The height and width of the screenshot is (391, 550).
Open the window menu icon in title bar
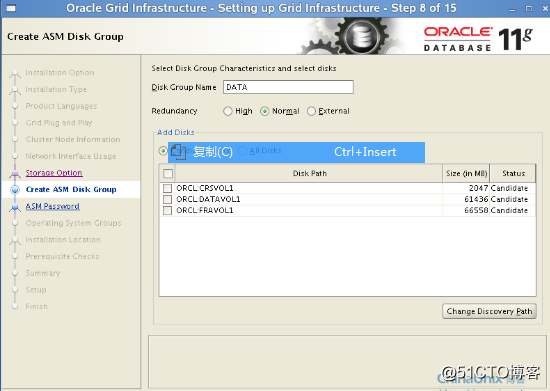11,8
